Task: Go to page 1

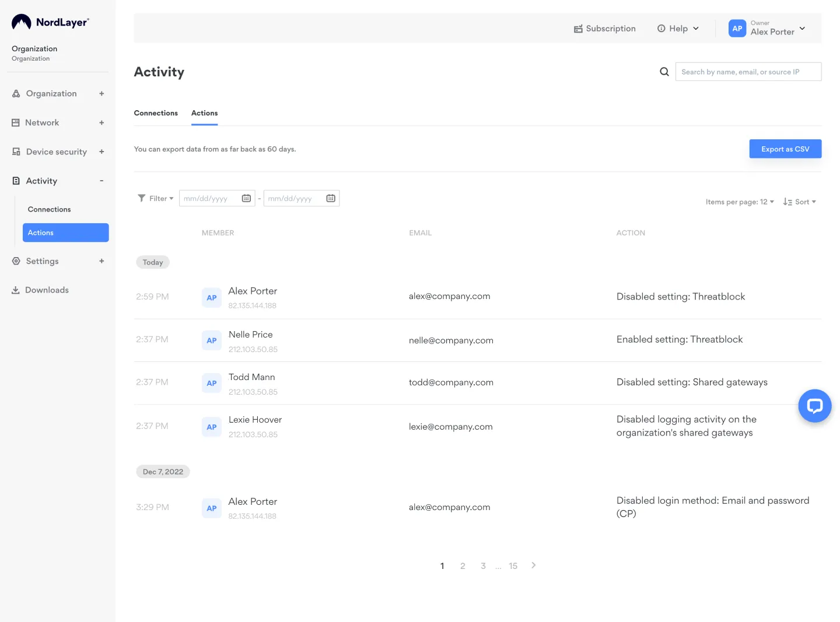Action: [x=442, y=566]
